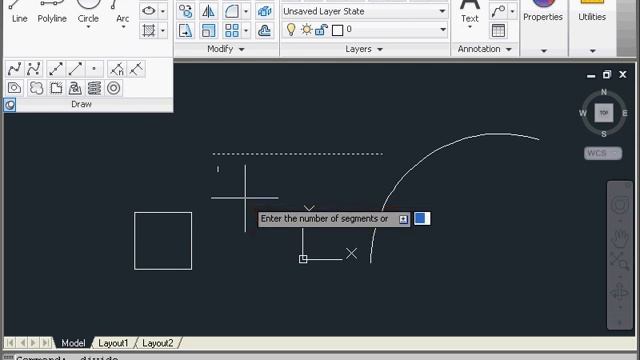Viewport: 640px width, 360px height.
Task: Select the Construction Line tool
Action: point(56,69)
